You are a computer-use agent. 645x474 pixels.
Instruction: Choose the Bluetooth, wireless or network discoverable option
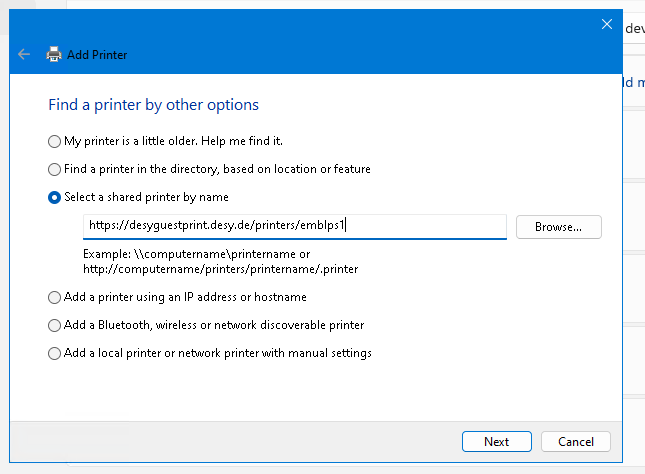(54, 325)
